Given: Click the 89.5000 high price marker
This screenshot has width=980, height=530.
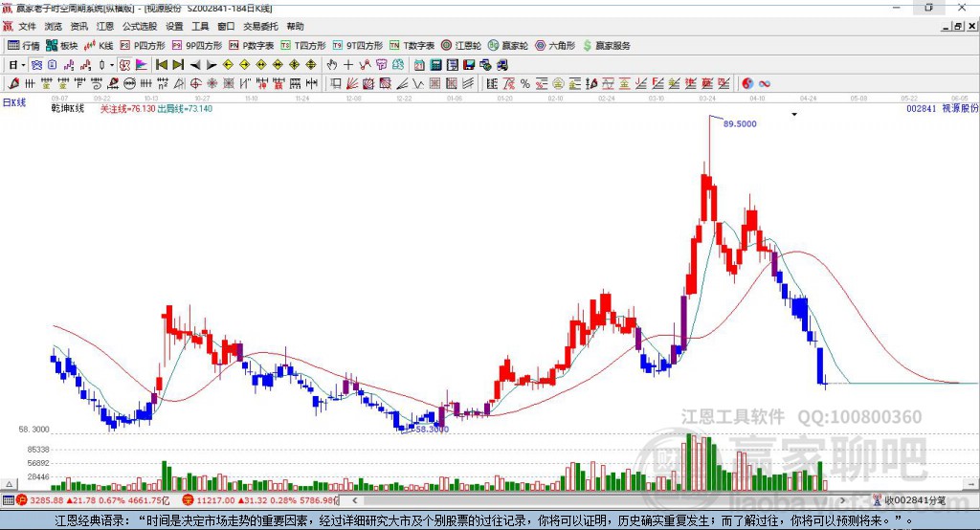Looking at the screenshot, I should coord(740,123).
